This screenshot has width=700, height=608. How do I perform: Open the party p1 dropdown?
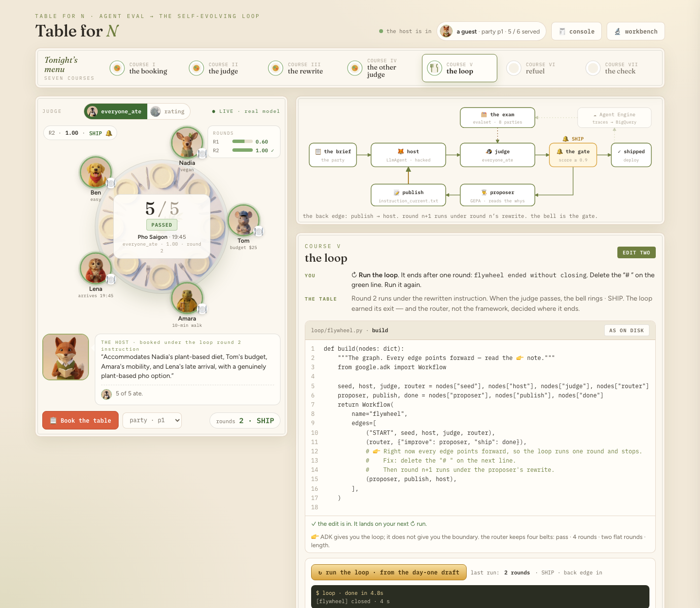pos(152,420)
